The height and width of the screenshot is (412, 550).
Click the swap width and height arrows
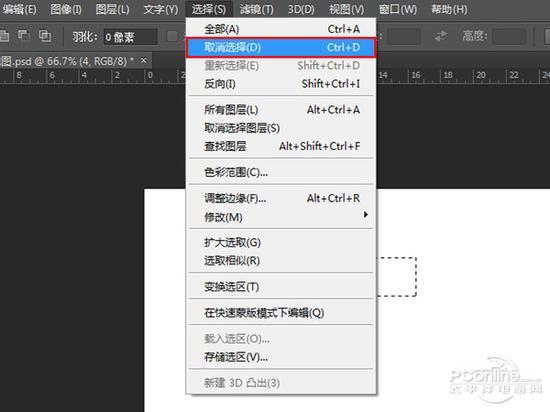pyautogui.click(x=441, y=36)
